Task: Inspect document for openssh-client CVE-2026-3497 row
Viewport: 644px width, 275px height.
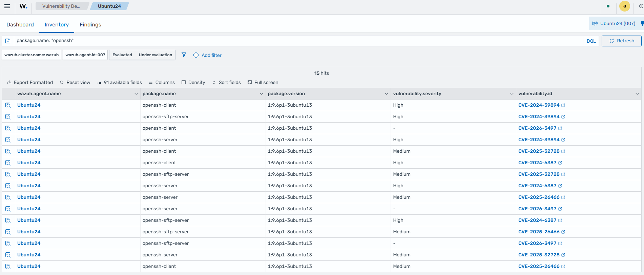Action: [8, 128]
